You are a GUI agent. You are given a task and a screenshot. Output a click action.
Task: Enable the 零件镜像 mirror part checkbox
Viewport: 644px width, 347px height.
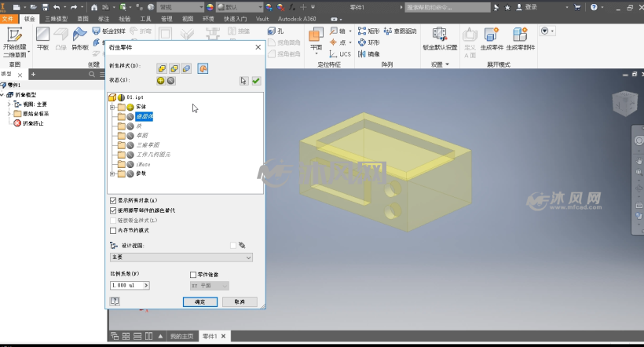pyautogui.click(x=193, y=274)
